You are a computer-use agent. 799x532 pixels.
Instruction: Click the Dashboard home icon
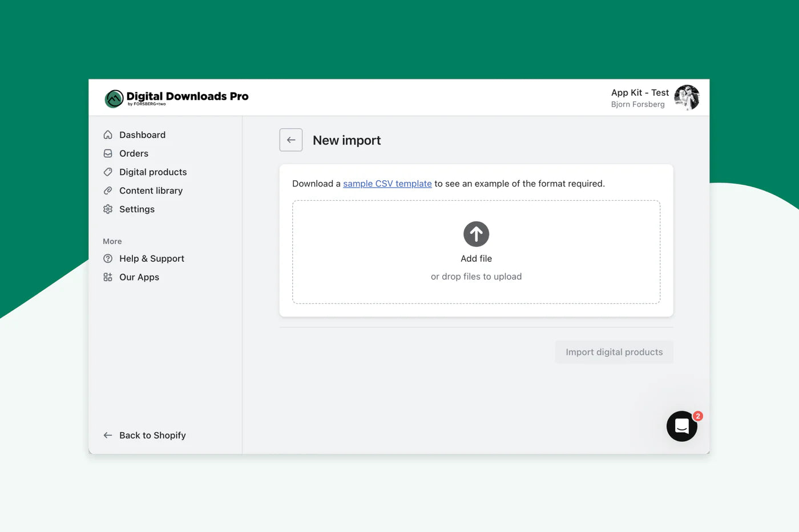(108, 135)
